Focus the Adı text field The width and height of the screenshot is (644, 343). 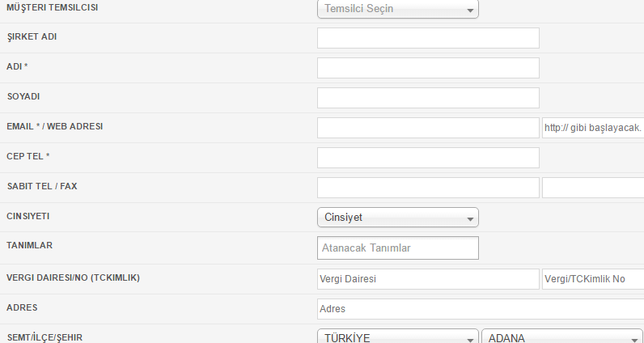click(428, 68)
